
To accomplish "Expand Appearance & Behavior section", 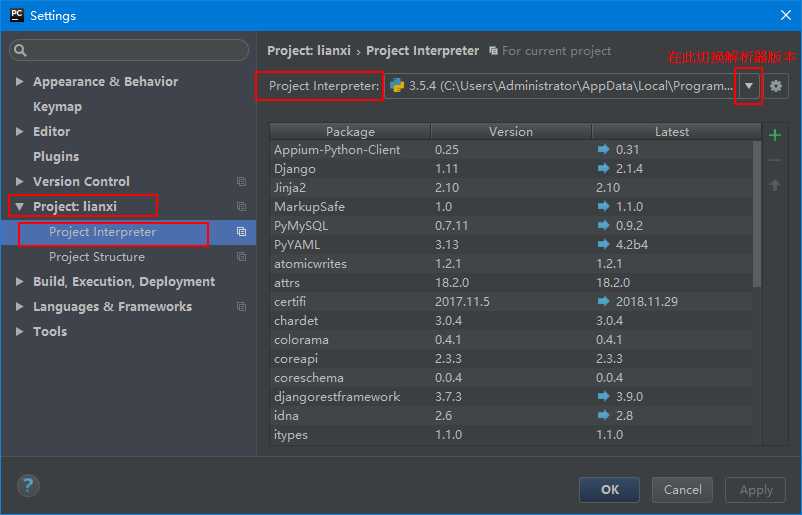I will pyautogui.click(x=19, y=81).
